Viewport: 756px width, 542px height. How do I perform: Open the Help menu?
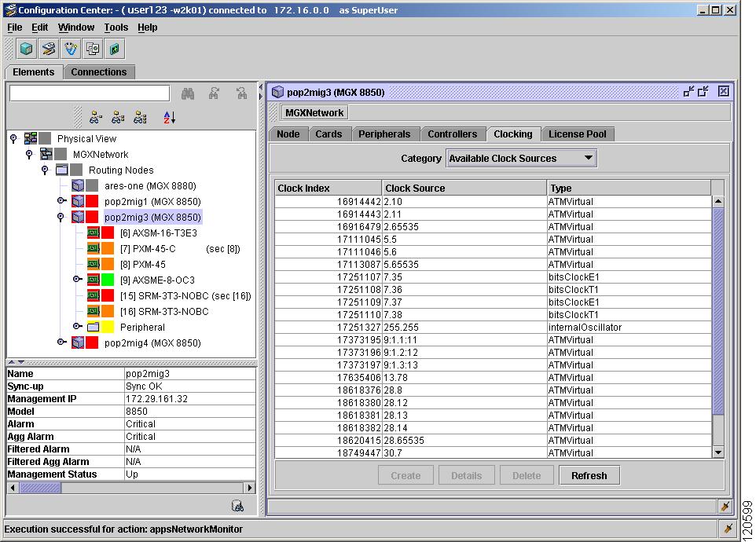pyautogui.click(x=148, y=27)
